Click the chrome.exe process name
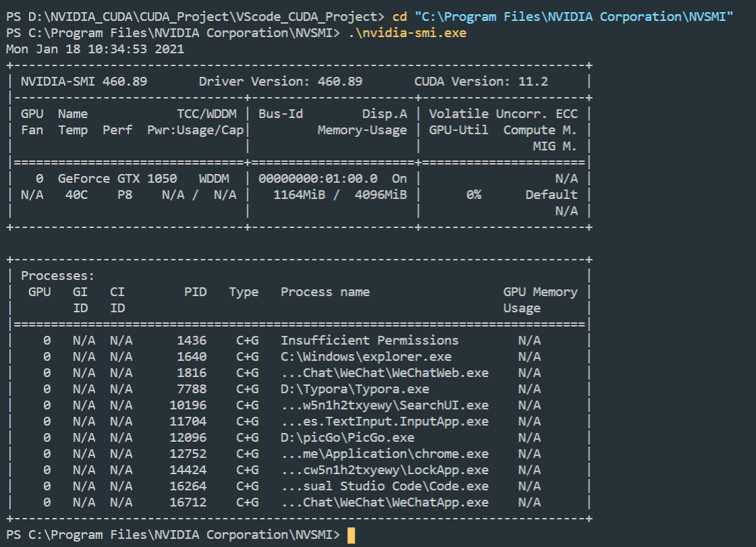 point(384,453)
